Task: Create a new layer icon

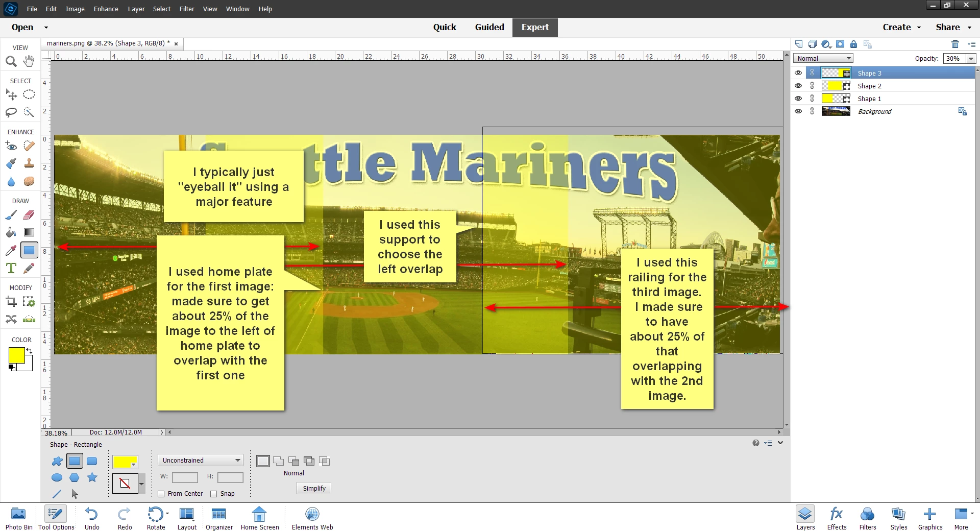Action: 799,44
